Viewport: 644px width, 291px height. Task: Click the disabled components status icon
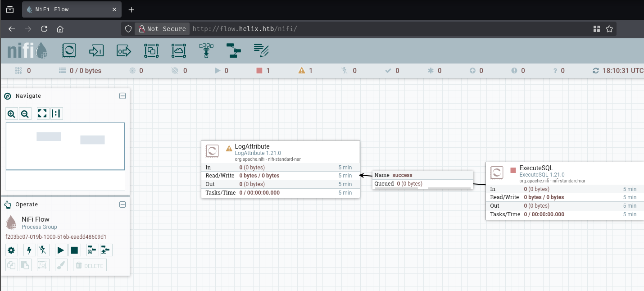(x=344, y=71)
